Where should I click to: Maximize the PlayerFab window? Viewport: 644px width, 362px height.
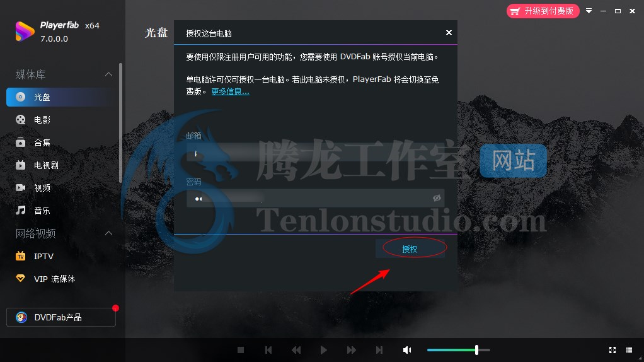[x=618, y=11]
